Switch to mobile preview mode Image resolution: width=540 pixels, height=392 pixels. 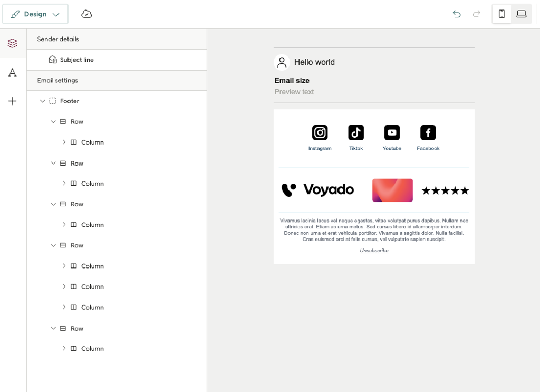tap(501, 14)
